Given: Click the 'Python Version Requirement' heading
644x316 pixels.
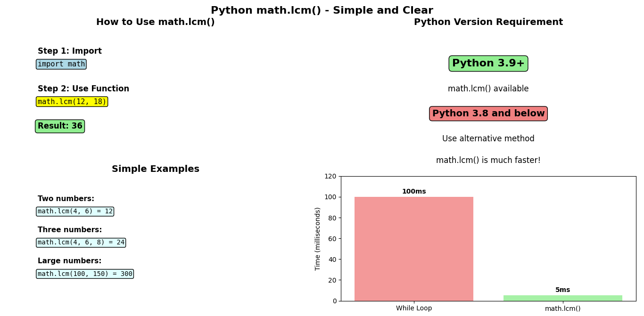Looking at the screenshot, I should coord(488,22).
